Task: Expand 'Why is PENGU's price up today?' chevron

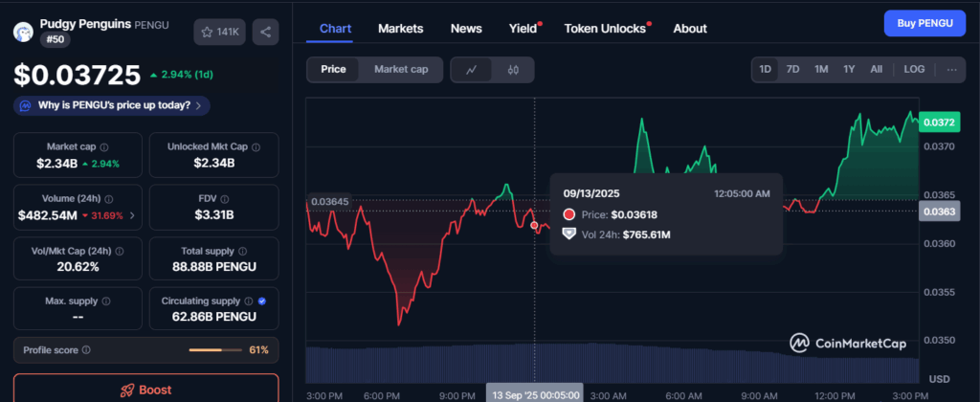Action: click(x=198, y=106)
